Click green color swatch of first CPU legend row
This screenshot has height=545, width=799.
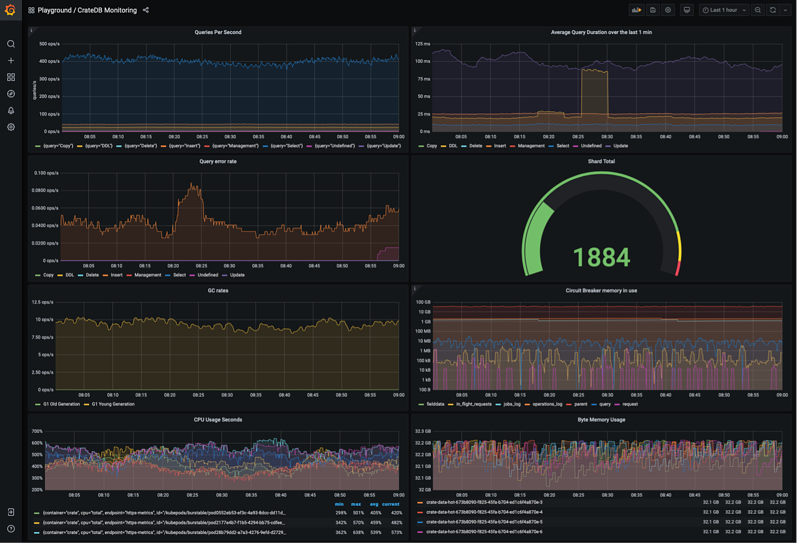[x=37, y=514]
